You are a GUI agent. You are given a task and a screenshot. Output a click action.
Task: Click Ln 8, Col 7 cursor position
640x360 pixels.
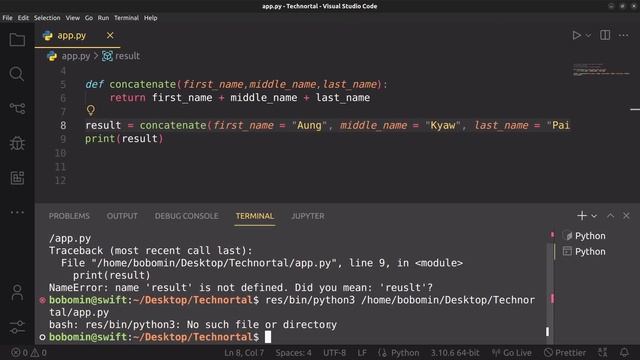[244, 353]
